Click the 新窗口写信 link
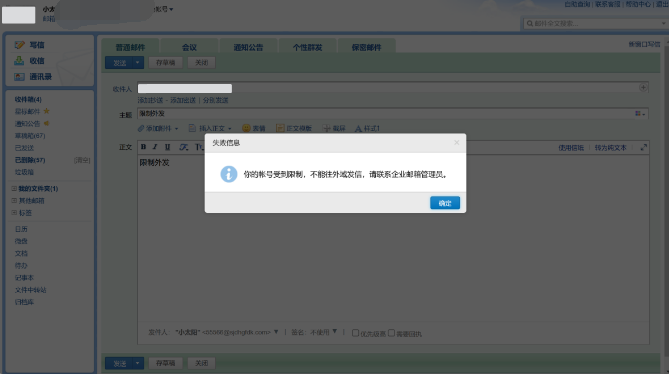Viewport: 669px width, 374px height. pos(644,44)
